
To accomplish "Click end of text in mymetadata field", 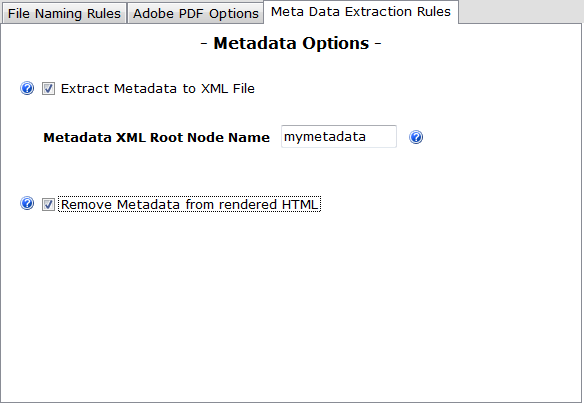I will tap(366, 137).
